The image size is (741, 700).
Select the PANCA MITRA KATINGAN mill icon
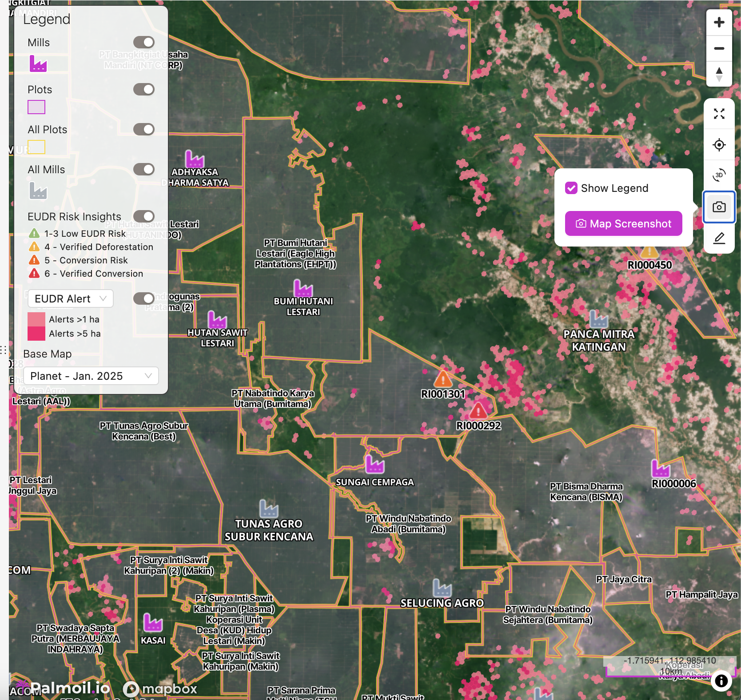[598, 319]
